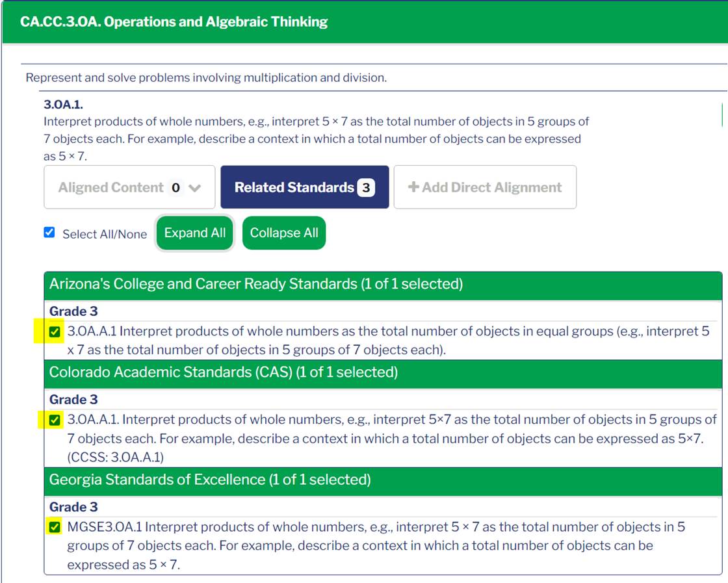728x583 pixels.
Task: Open the Add Direct Alignment option
Action: 485,187
